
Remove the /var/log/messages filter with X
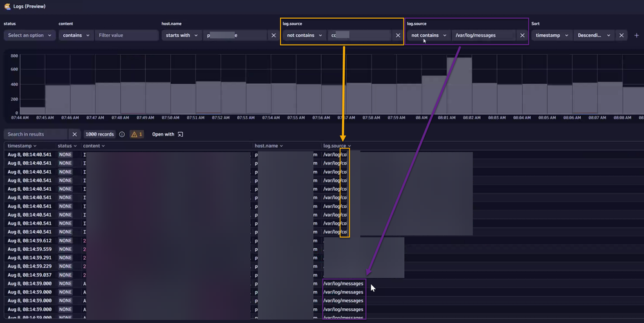point(522,35)
